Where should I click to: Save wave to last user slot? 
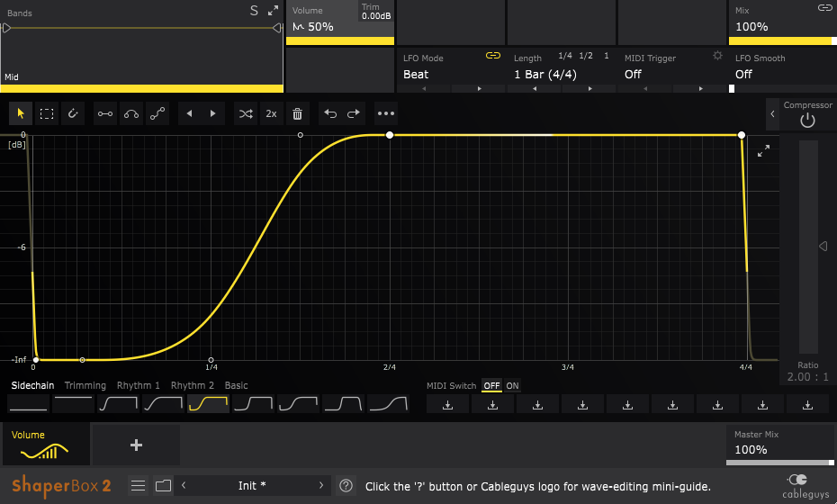tap(807, 405)
